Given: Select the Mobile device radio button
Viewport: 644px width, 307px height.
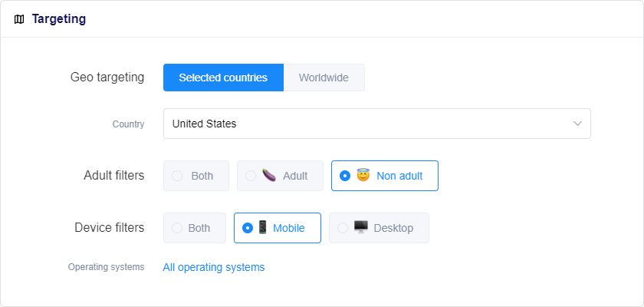Looking at the screenshot, I should coord(248,228).
